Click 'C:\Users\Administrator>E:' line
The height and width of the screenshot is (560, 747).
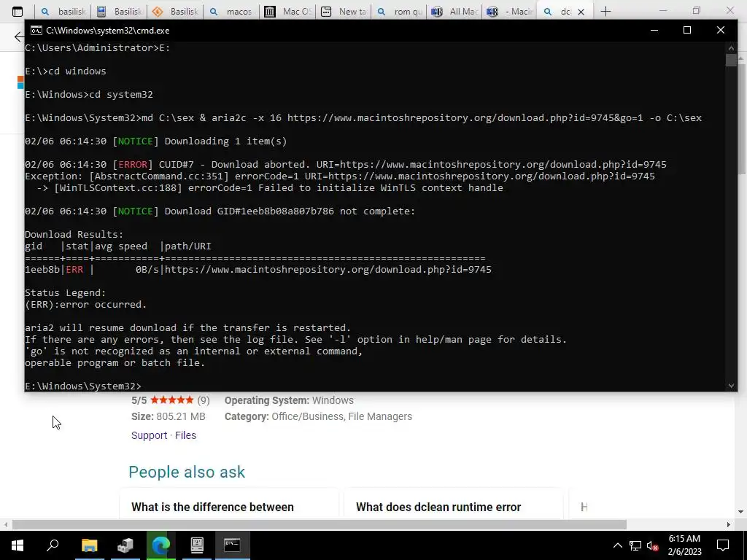pos(97,47)
